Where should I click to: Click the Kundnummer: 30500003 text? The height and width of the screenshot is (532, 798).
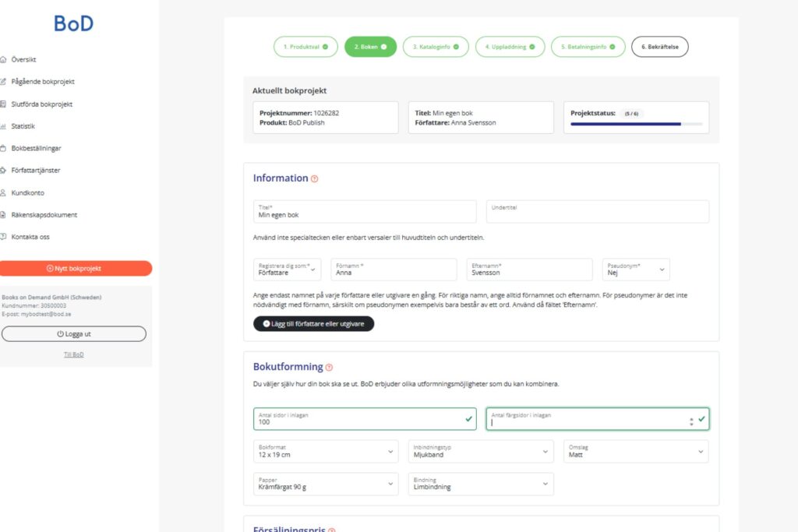(34, 305)
